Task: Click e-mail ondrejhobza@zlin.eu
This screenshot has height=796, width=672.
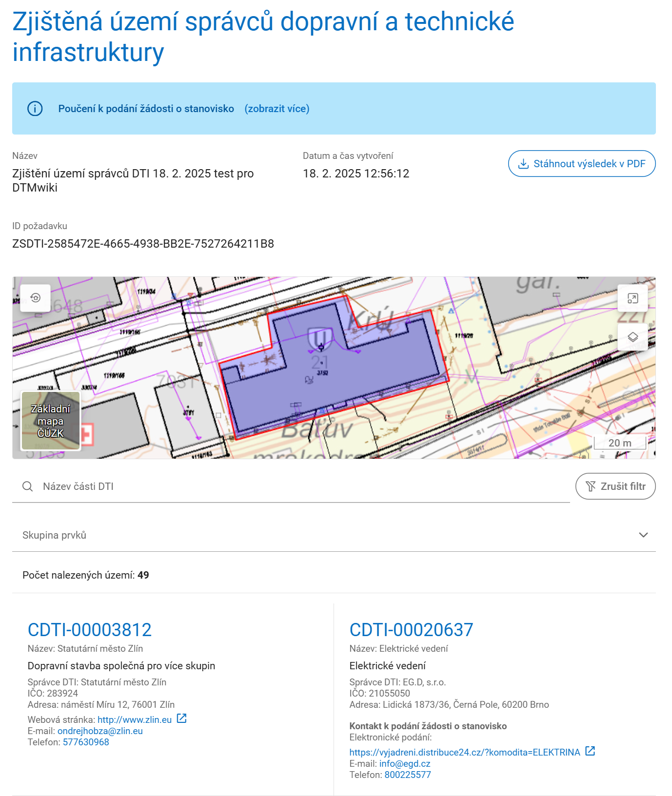Action: [x=100, y=731]
